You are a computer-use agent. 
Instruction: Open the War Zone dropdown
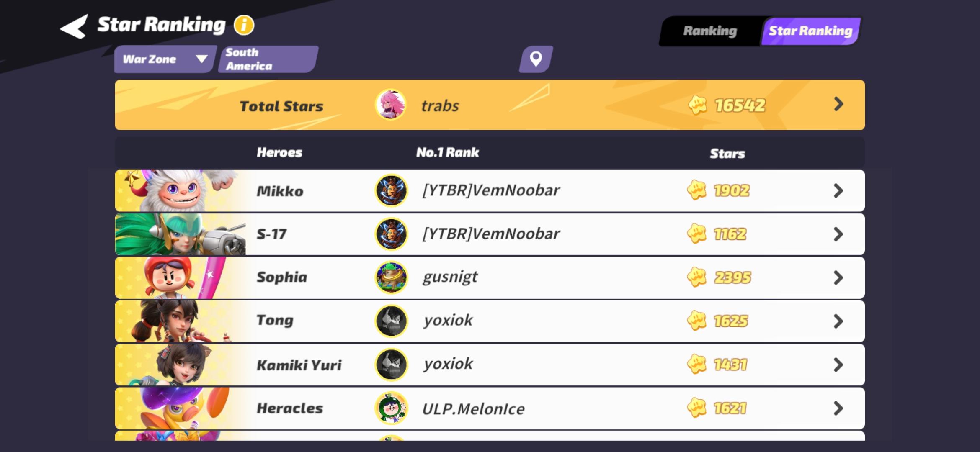(x=163, y=59)
